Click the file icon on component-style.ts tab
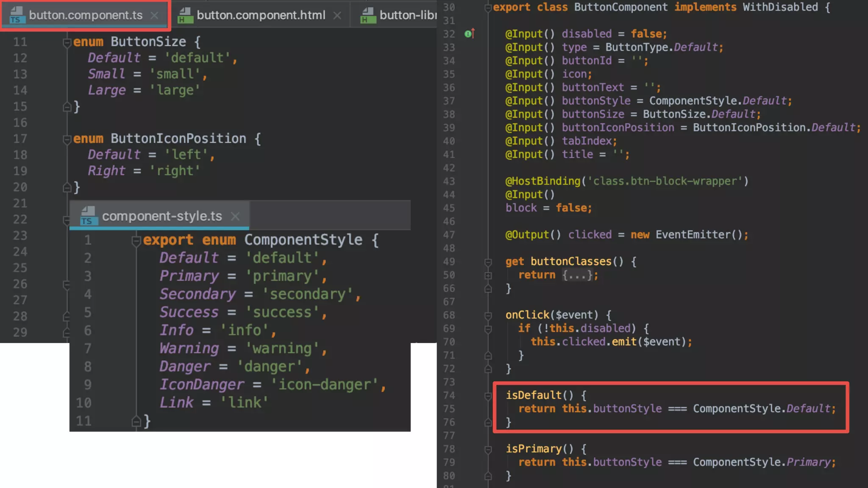Viewport: 868px width, 488px height. click(89, 216)
